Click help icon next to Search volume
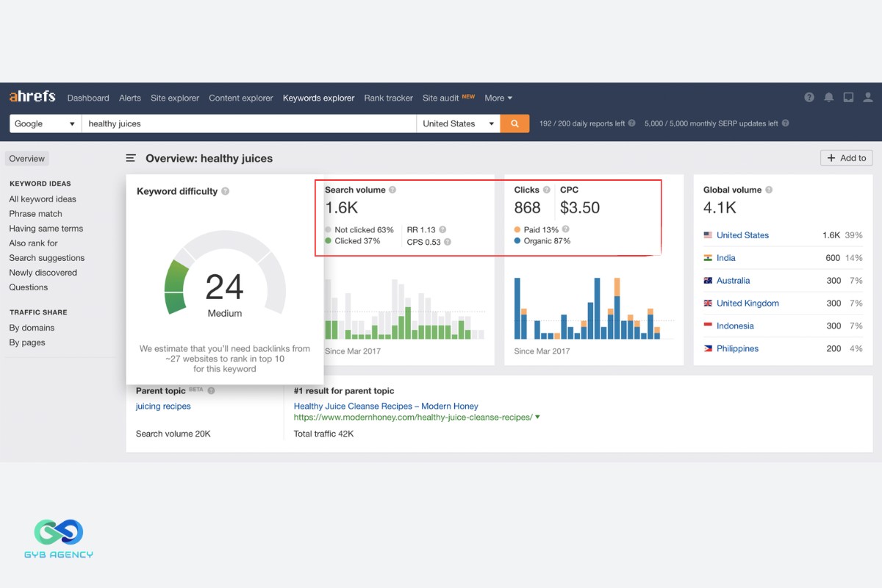882x588 pixels. (x=392, y=190)
